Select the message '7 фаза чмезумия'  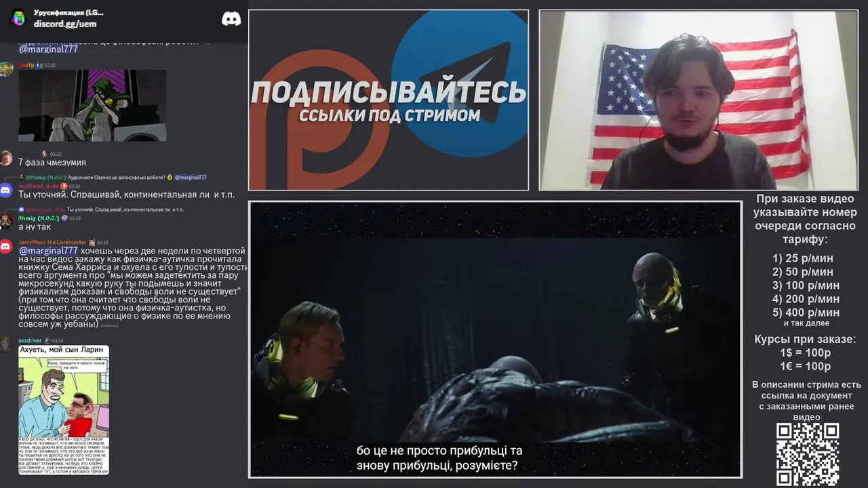coord(52,163)
